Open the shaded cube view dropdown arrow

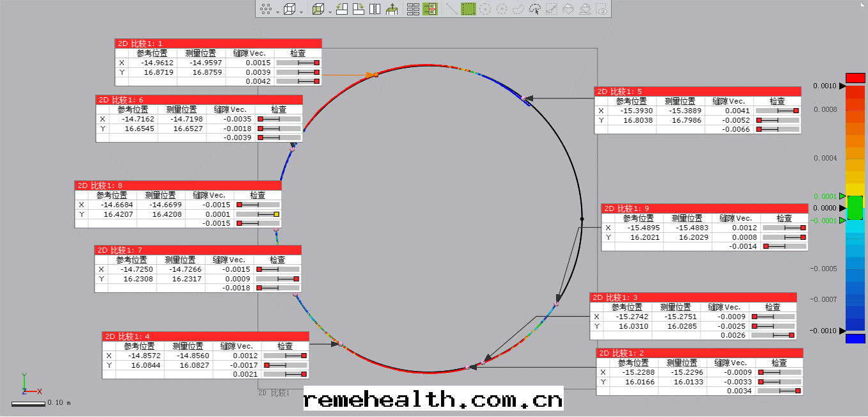coord(330,12)
